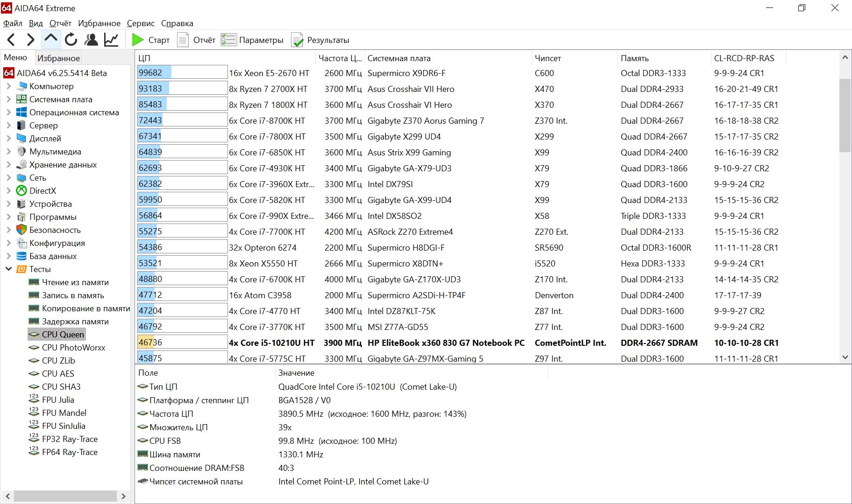Screen dimensions: 852x504
Task: Open the Вид menu
Action: pyautogui.click(x=35, y=23)
